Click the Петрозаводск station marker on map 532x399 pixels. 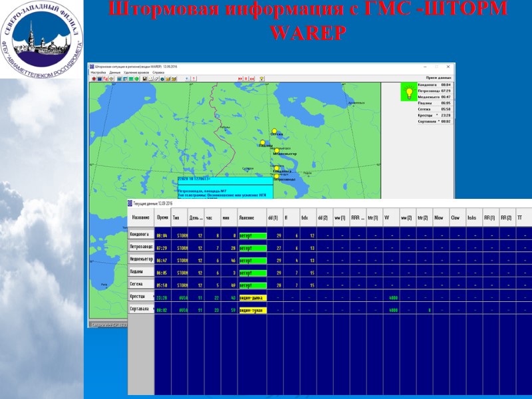277,176
